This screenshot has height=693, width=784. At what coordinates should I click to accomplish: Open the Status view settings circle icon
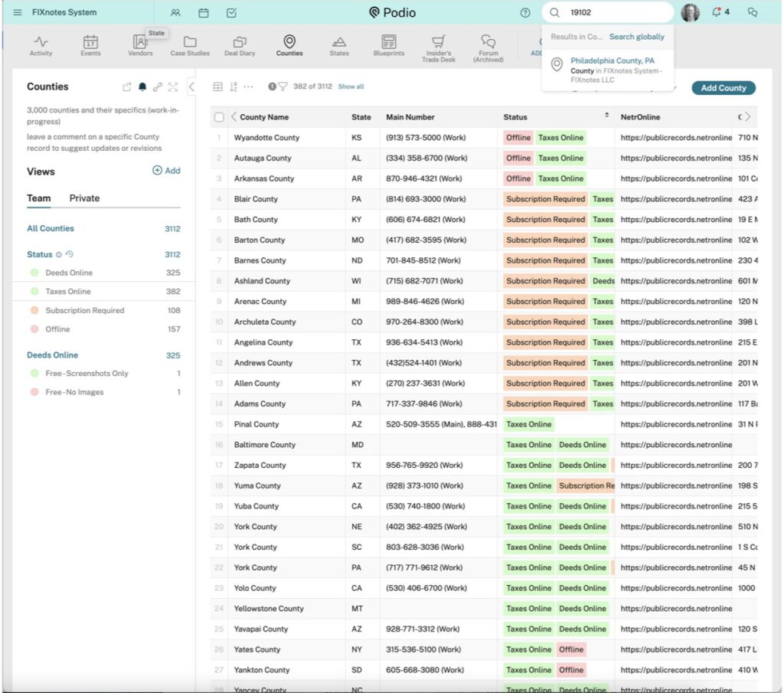point(58,254)
